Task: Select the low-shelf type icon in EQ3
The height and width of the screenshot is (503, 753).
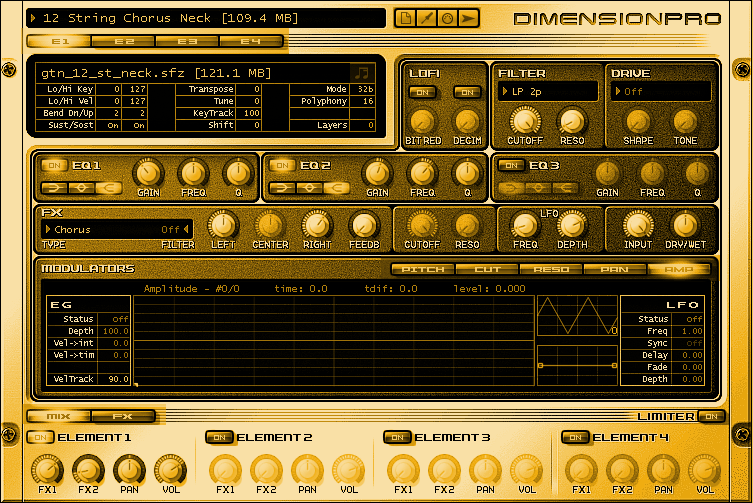Action: coord(511,188)
